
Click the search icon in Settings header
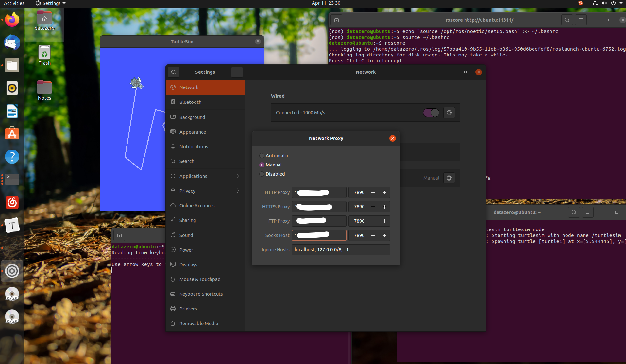[173, 72]
